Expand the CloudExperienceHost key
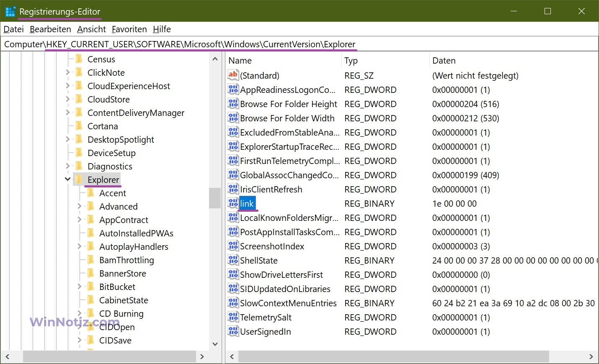 tap(67, 86)
